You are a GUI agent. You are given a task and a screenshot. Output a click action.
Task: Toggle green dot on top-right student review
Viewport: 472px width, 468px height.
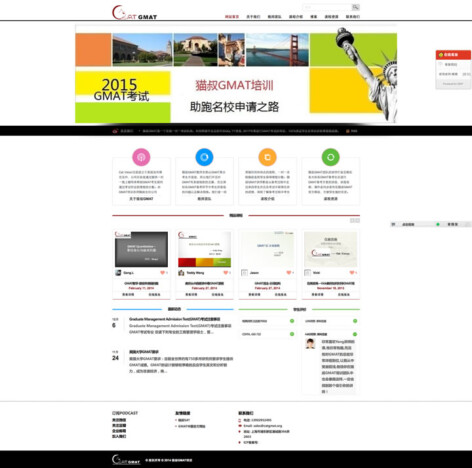coord(355,321)
